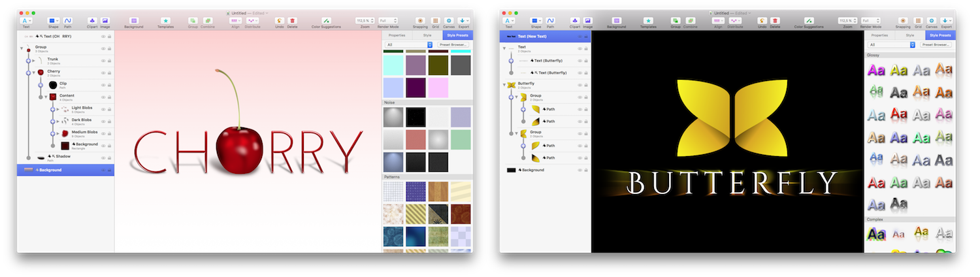Screen dimensions: 980x277
Task: Hide the Trunk layer
Action: (x=103, y=60)
